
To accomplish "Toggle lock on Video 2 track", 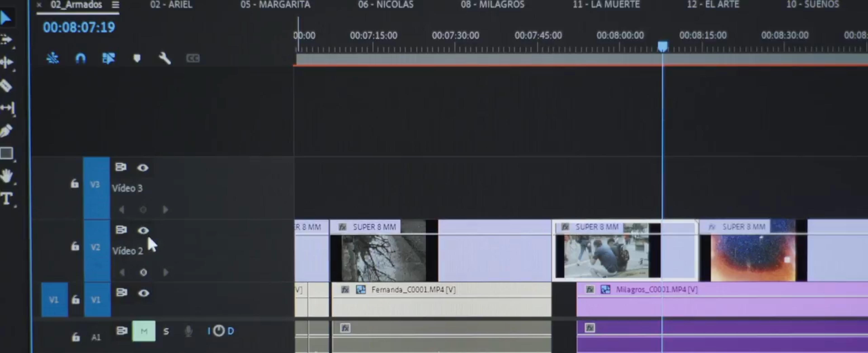I will point(75,246).
